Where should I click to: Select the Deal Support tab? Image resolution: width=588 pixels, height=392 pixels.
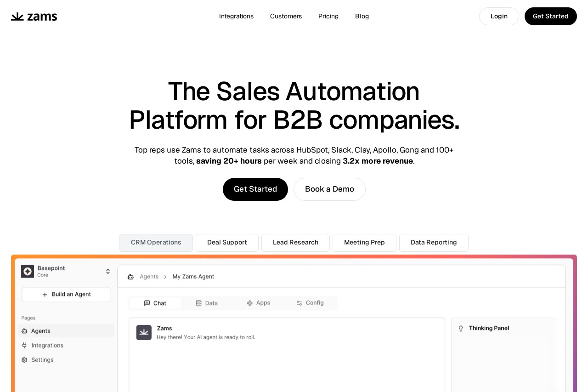coord(227,243)
